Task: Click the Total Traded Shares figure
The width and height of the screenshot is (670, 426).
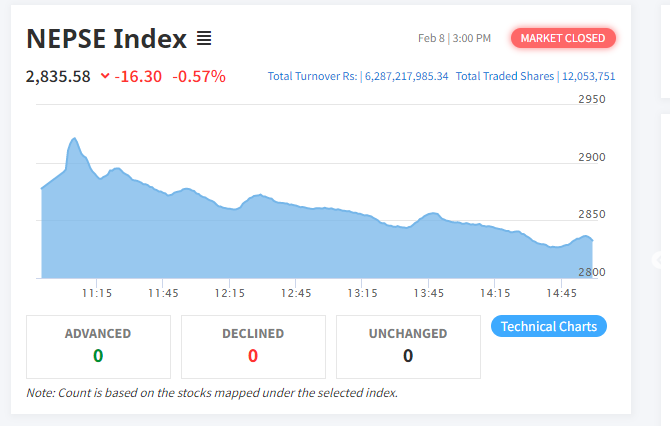Action: pos(588,76)
